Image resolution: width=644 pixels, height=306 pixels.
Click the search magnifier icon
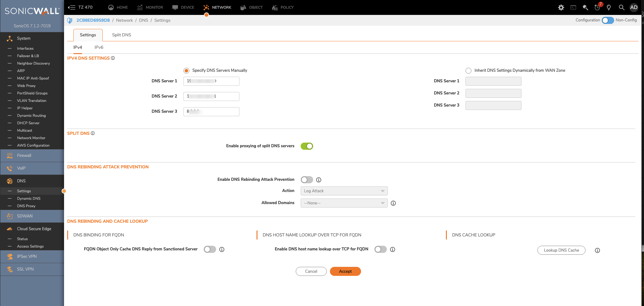point(621,7)
